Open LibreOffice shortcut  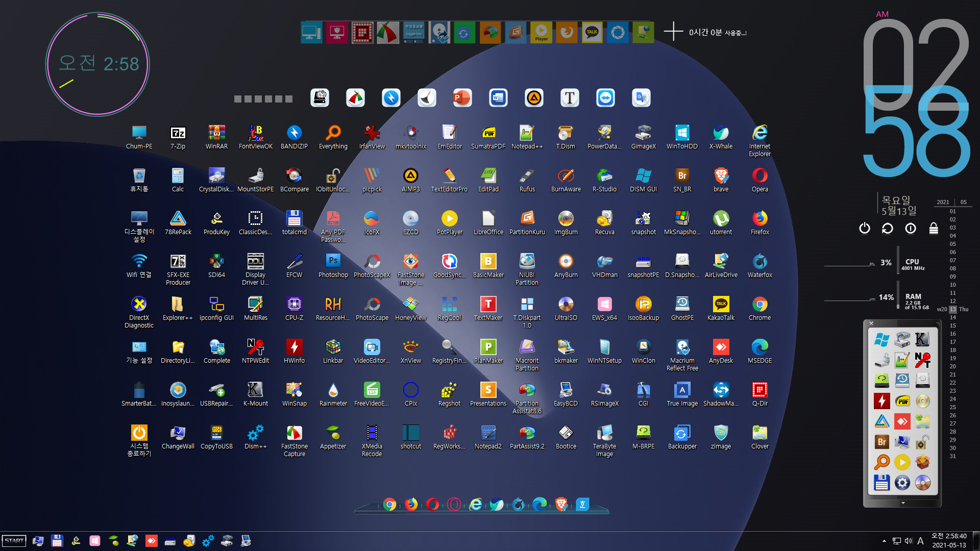488,222
